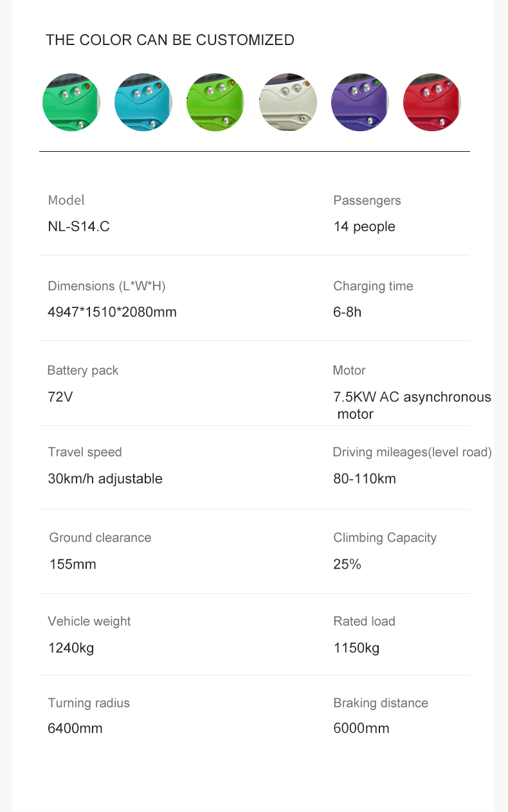The image size is (508, 812).
Task: Choose the purple color circle
Action: (x=360, y=102)
